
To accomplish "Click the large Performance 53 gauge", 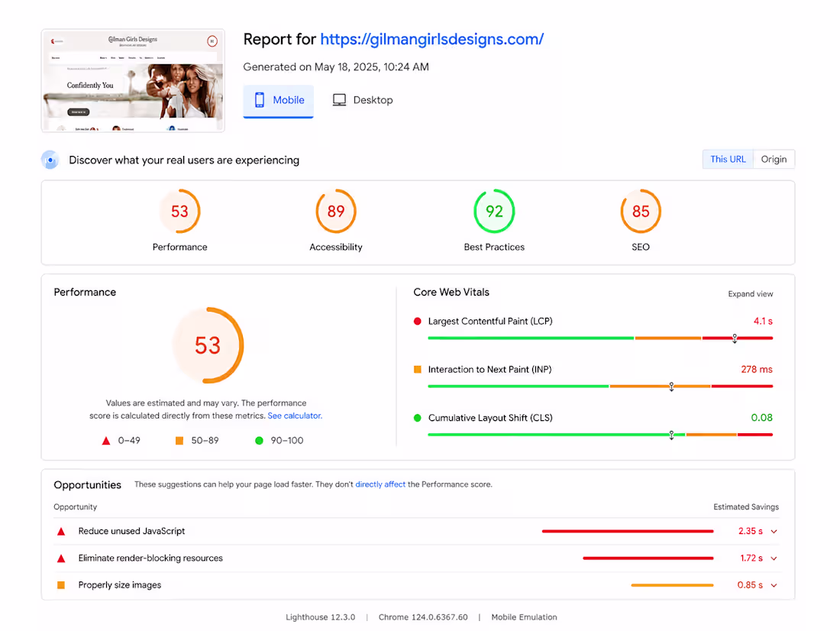I will 208,345.
